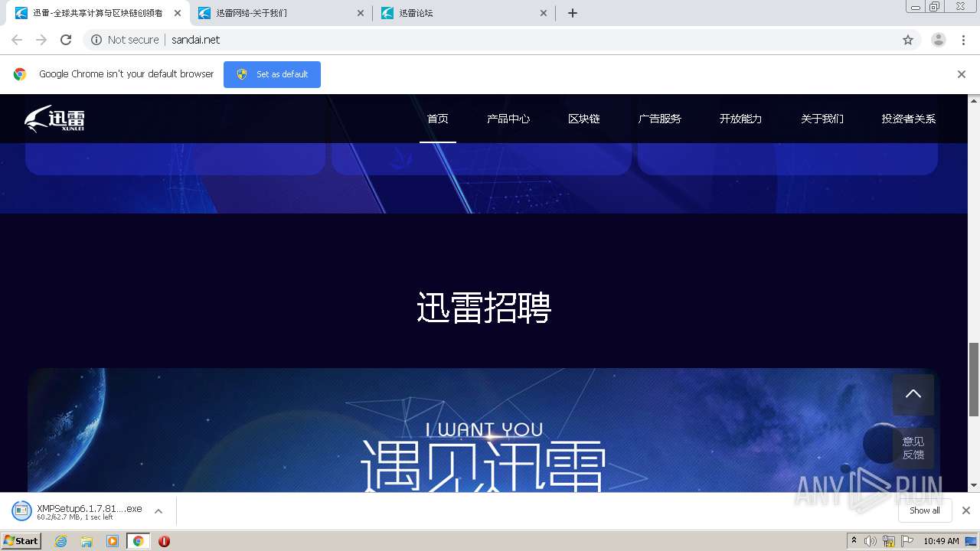Open the 开放能力 navigation item
Screen dimensions: 980x551
coord(741,119)
